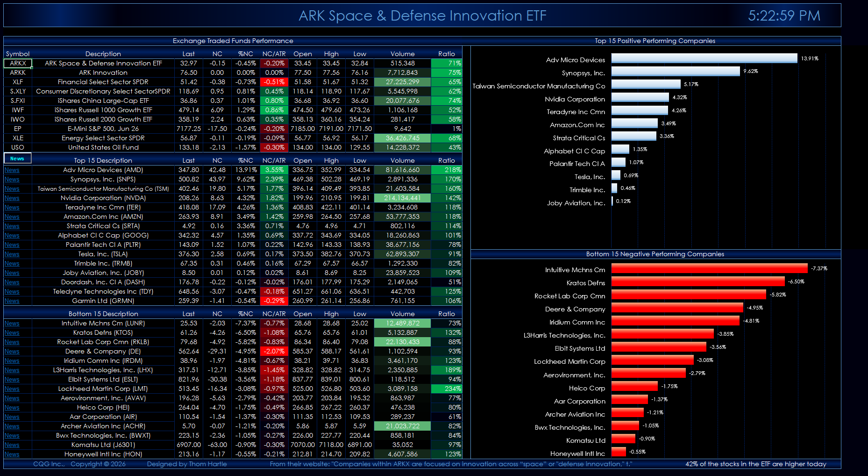Click the USO symbol cell
868x476 pixels.
coord(18,147)
